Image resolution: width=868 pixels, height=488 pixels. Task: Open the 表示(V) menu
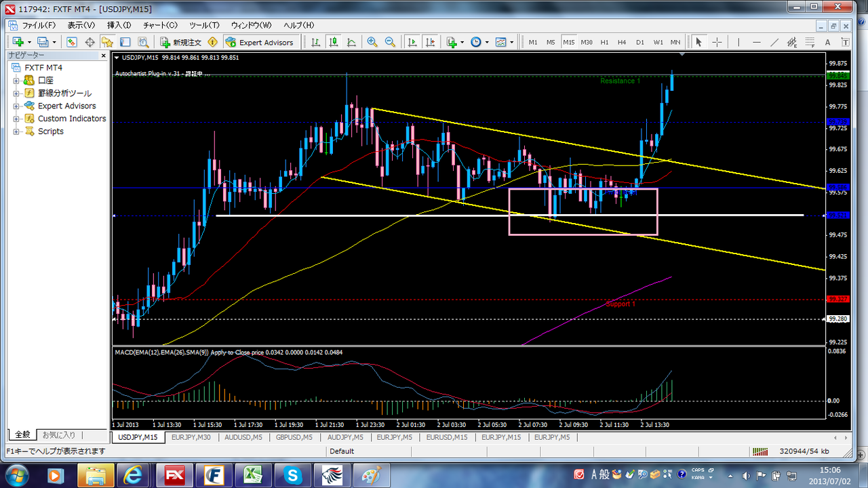(81, 25)
